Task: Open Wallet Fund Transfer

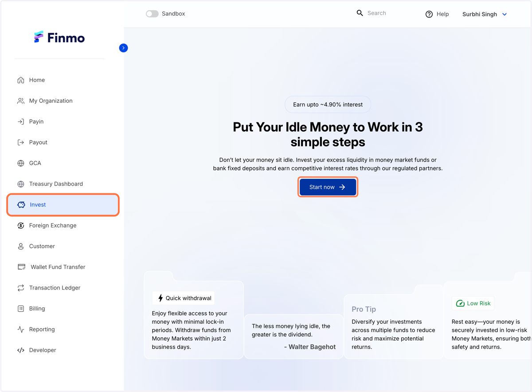Action: click(x=63, y=267)
